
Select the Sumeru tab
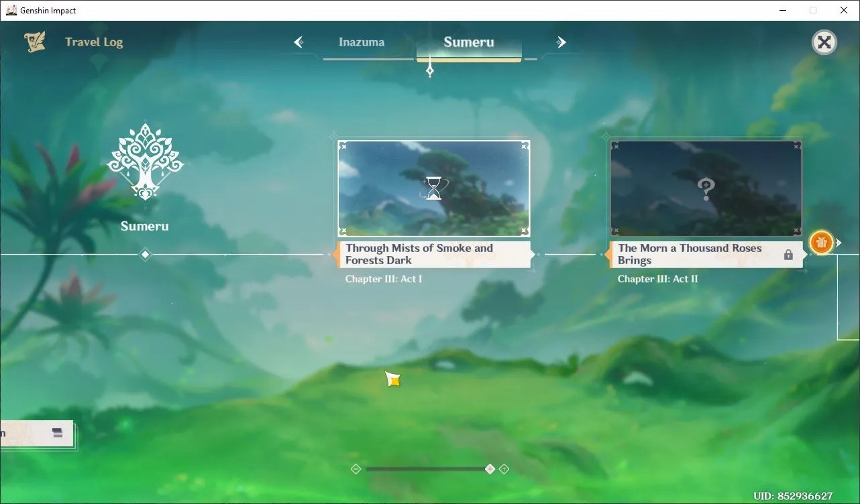point(469,42)
